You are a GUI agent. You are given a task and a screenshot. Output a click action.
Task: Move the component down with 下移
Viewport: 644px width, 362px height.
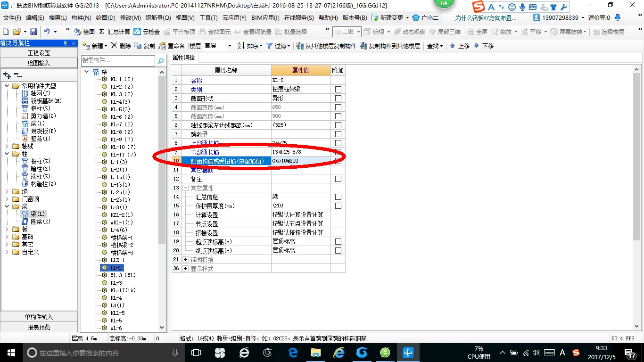pyautogui.click(x=484, y=46)
